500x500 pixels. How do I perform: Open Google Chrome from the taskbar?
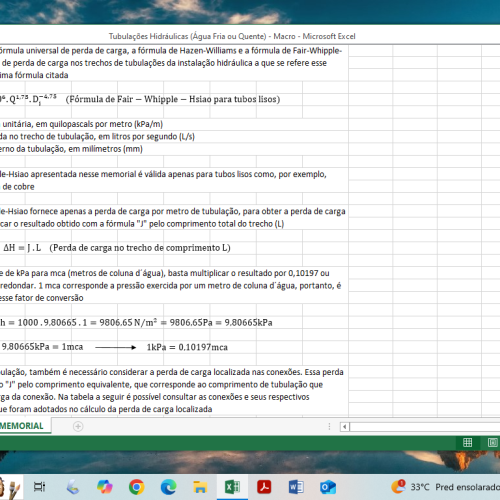click(137, 487)
